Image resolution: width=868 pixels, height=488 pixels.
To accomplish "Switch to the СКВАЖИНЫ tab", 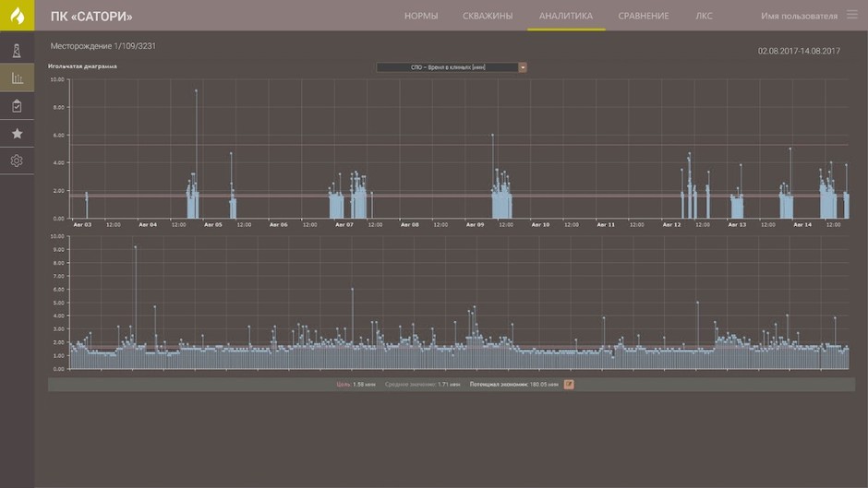I will tap(488, 16).
